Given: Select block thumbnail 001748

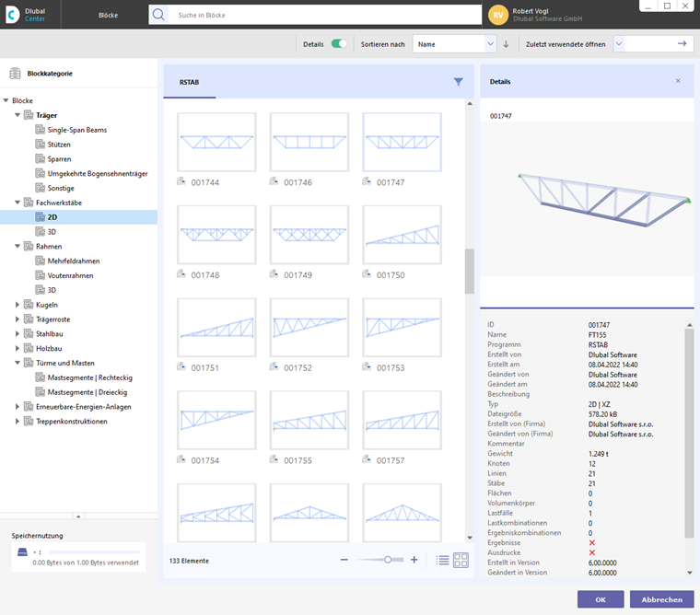Looking at the screenshot, I should (216, 235).
